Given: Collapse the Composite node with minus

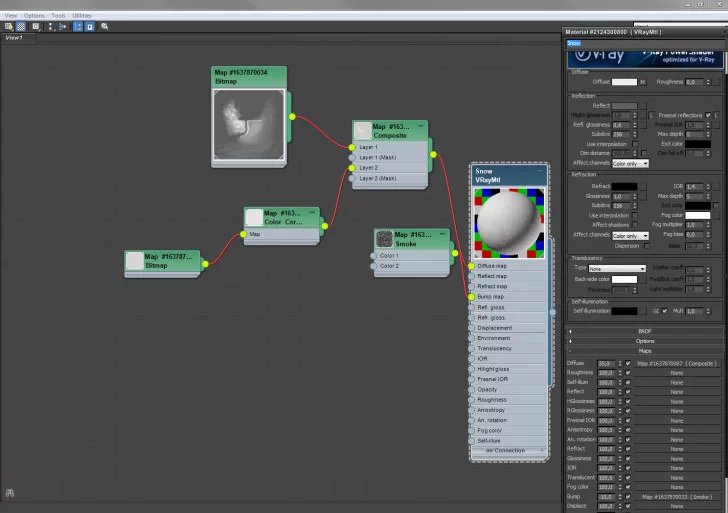Looking at the screenshot, I should pos(421,126).
